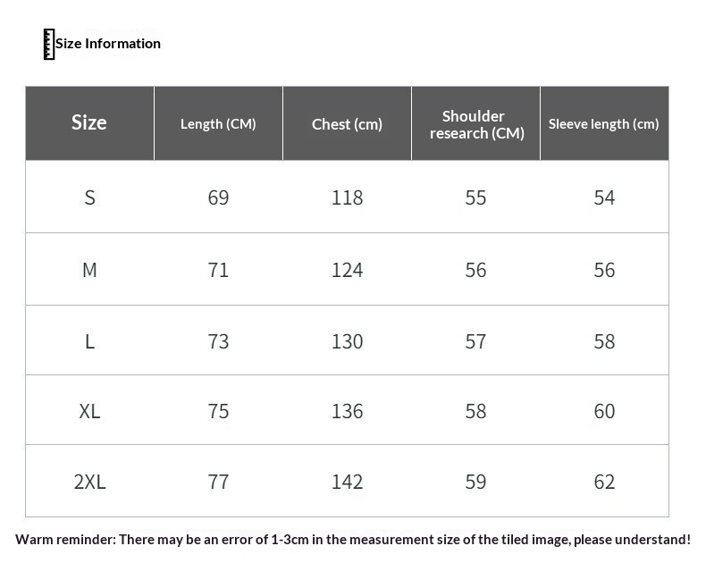Select the Size column header
Screen dimensions: 706x588
click(89, 123)
